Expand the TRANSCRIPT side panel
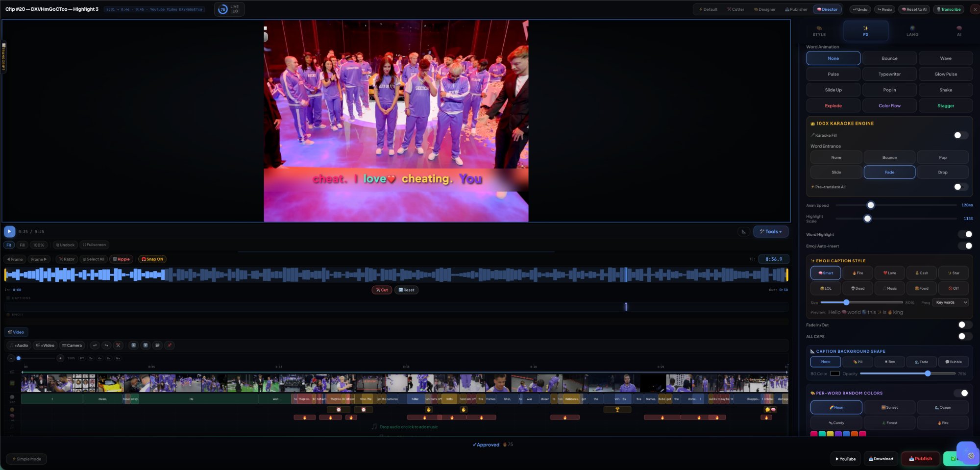The width and height of the screenshot is (980, 470). 3,57
